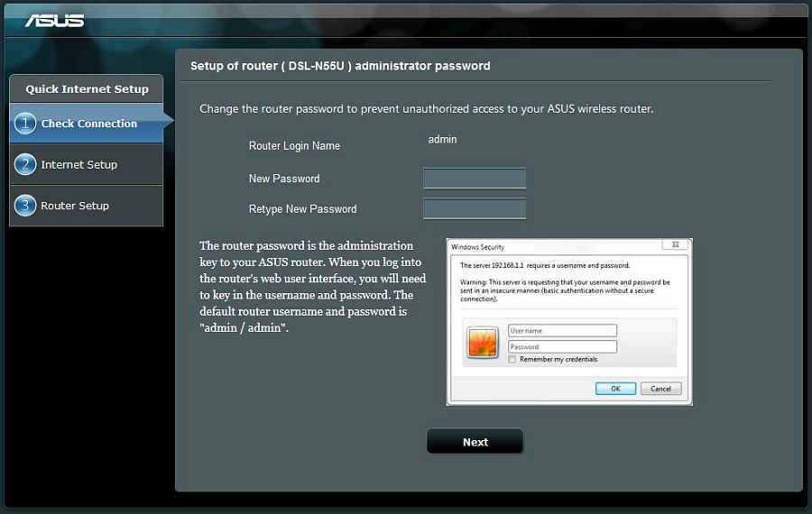Select step 1 circle icon for Check Connection
Viewport: 812px width, 514px height.
[25, 124]
